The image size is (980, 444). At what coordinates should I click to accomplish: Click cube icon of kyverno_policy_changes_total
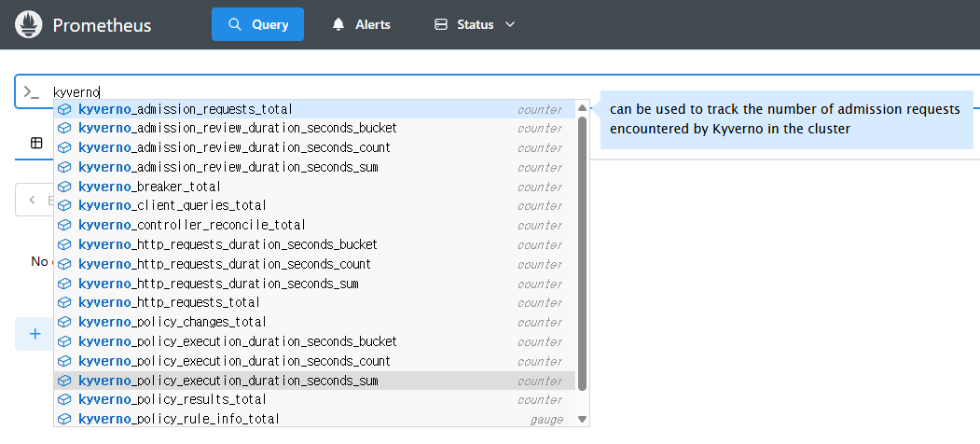[x=64, y=322]
